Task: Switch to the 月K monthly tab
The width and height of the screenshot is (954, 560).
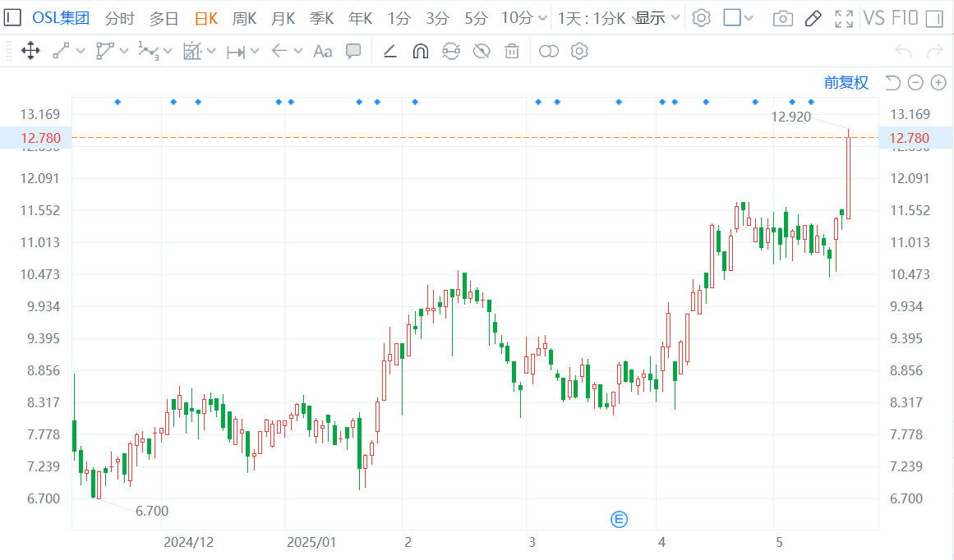Action: [283, 19]
